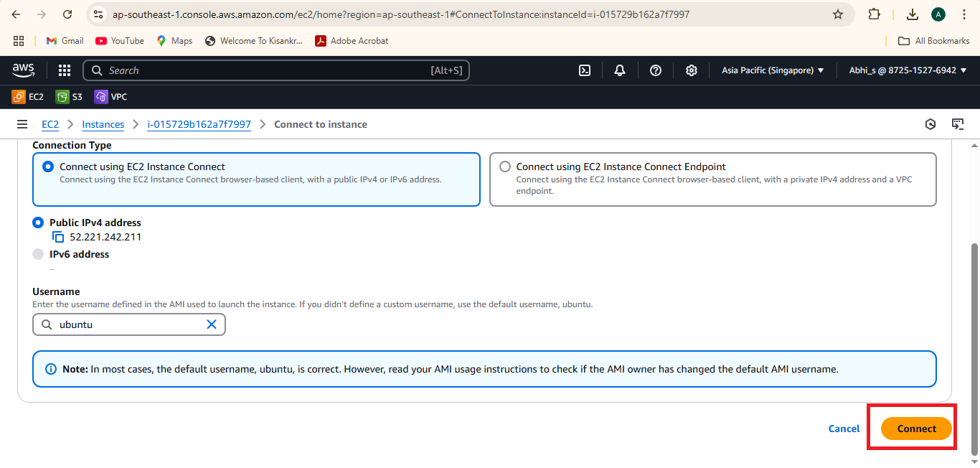Open browser extensions puzzle icon
The height and width of the screenshot is (468, 980).
point(874,14)
